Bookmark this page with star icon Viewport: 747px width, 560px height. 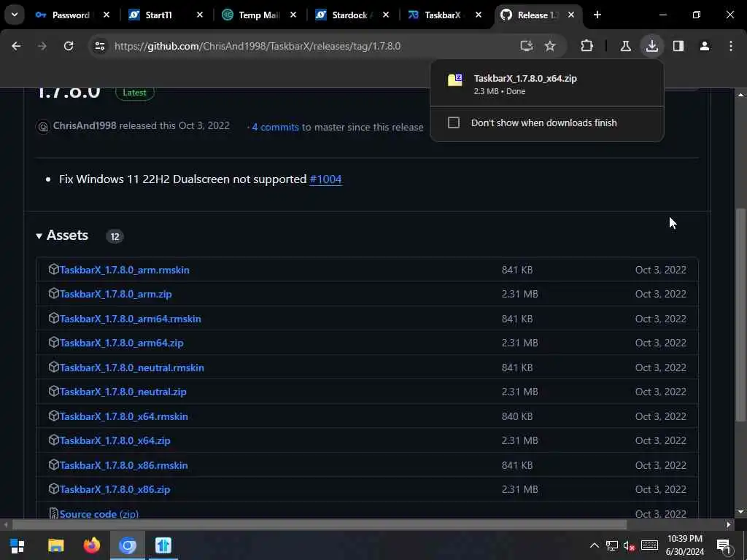tap(550, 46)
